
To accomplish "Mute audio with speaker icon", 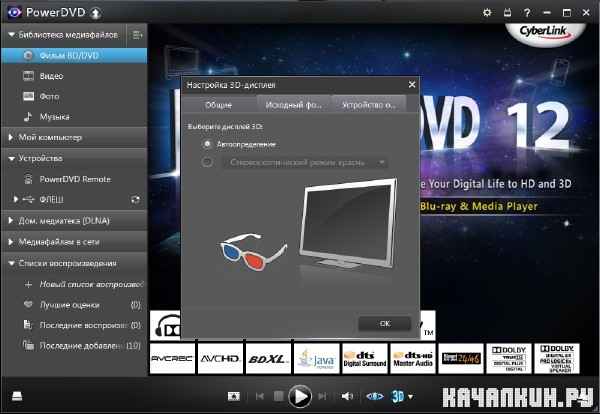I will pos(347,396).
